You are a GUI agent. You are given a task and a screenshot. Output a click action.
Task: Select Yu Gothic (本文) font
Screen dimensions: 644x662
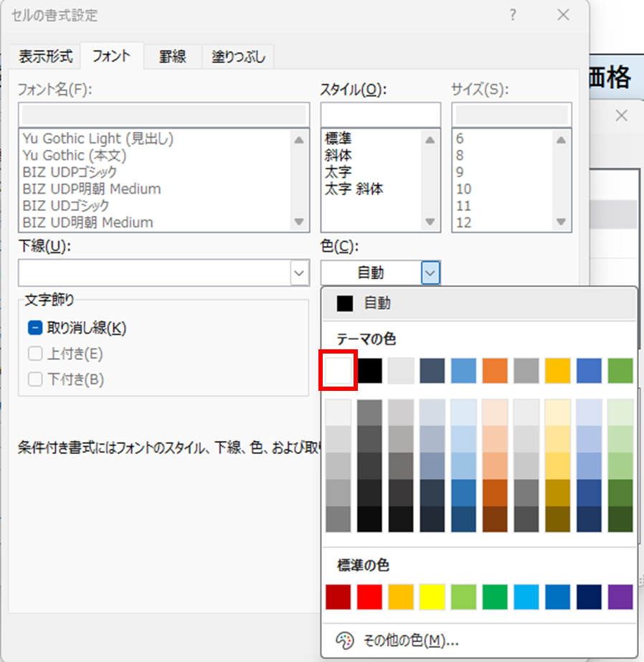(x=75, y=156)
